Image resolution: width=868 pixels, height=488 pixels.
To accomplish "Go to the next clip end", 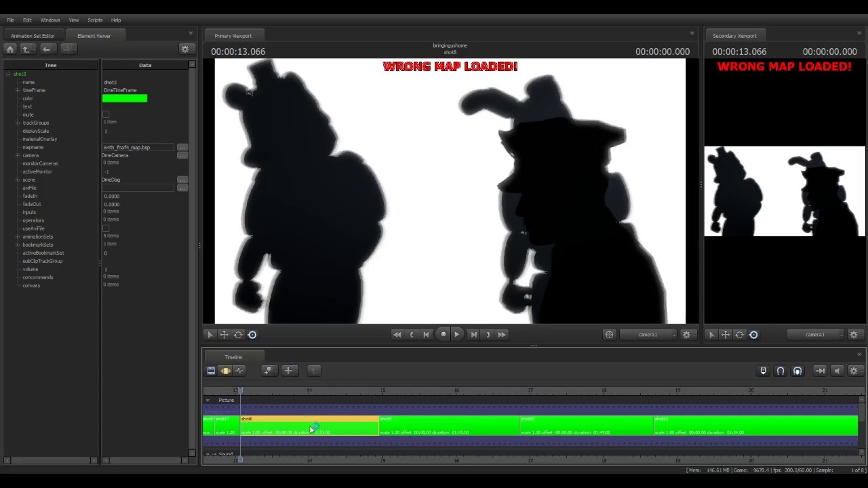I will (x=488, y=334).
